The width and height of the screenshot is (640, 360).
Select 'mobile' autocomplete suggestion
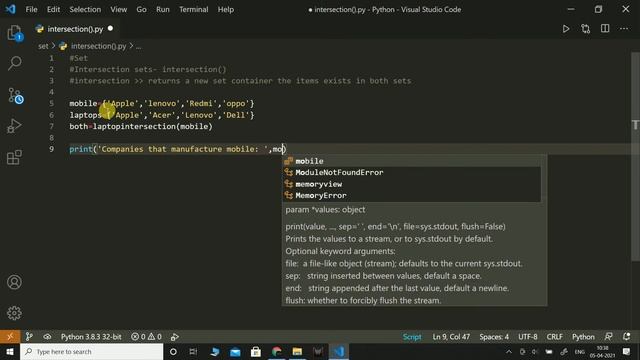[x=411, y=161]
